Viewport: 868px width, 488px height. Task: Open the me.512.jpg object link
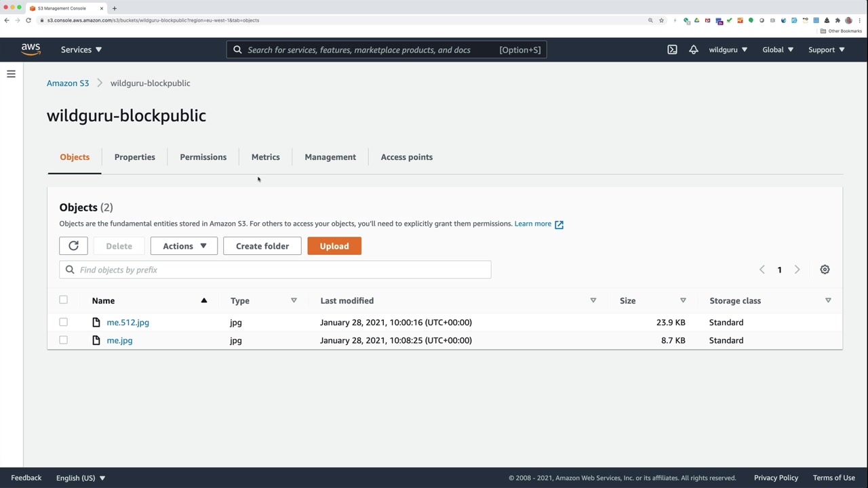pos(127,323)
